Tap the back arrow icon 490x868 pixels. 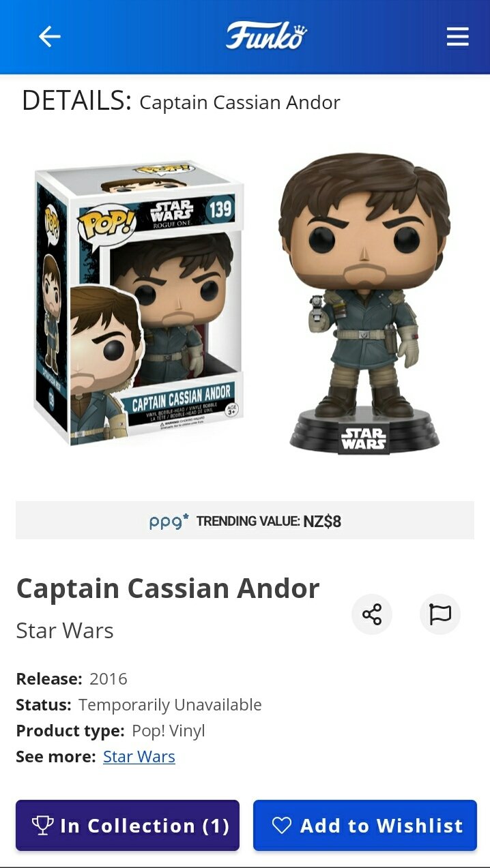(49, 36)
